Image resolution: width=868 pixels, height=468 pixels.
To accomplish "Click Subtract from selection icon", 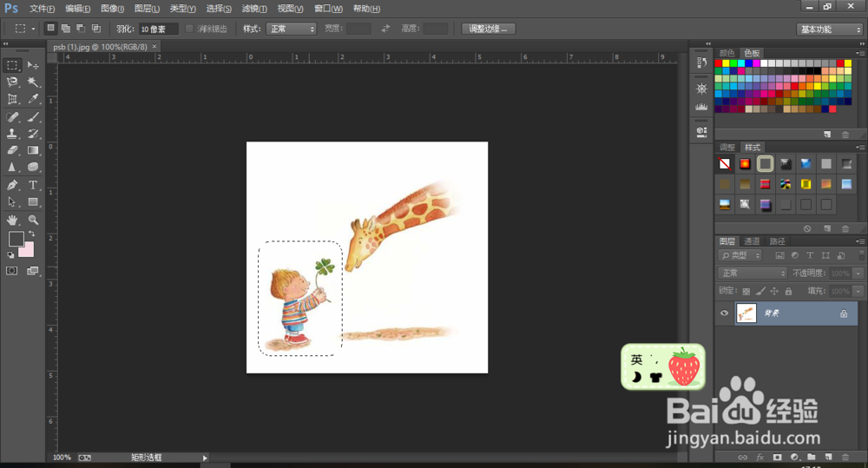I will (81, 29).
